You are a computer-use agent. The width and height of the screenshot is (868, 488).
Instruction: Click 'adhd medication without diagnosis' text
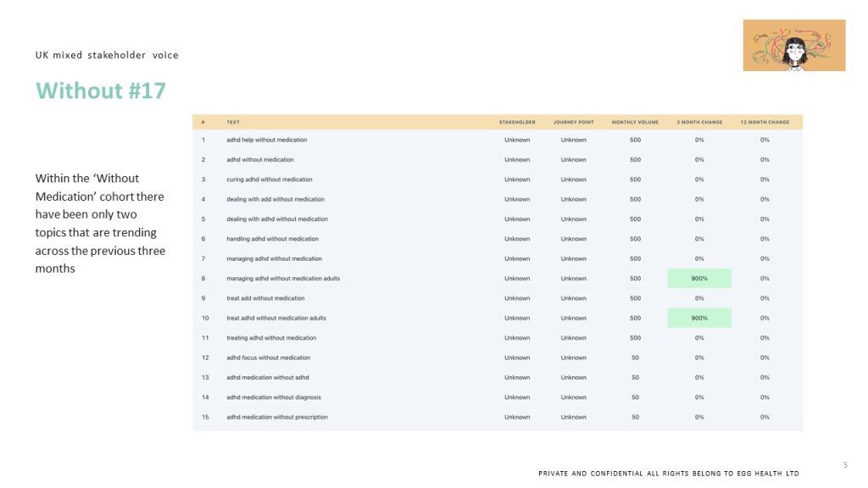274,397
